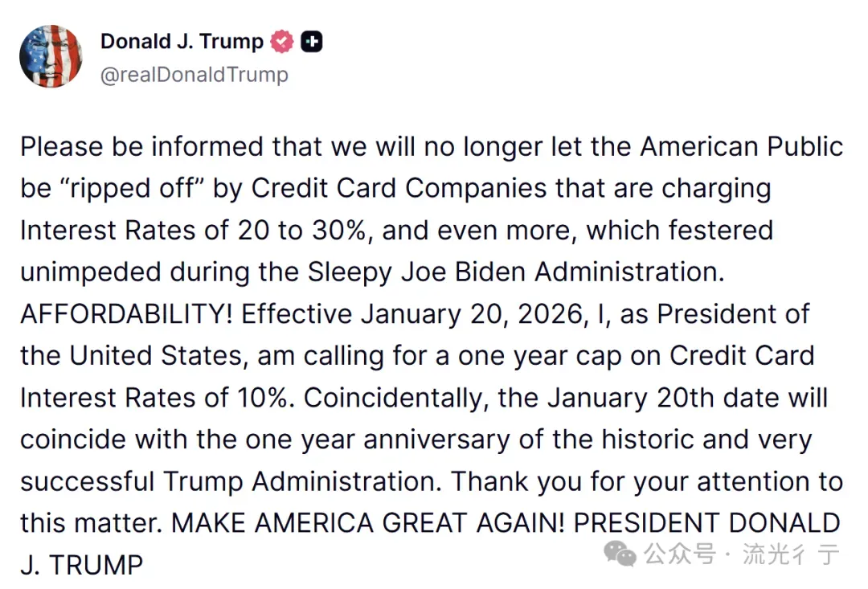Click the date January 20, 2026

pos(473,314)
